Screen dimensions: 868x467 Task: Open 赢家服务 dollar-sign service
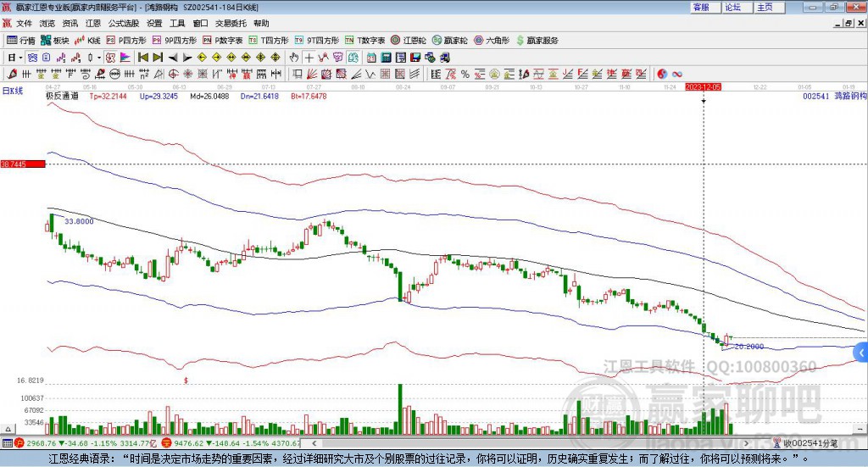537,41
